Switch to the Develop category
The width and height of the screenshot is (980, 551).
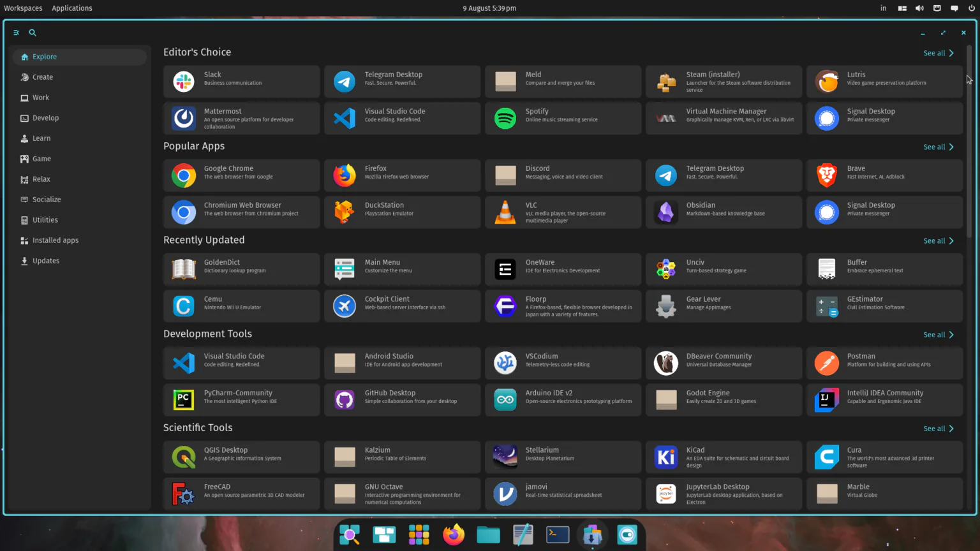tap(80, 118)
